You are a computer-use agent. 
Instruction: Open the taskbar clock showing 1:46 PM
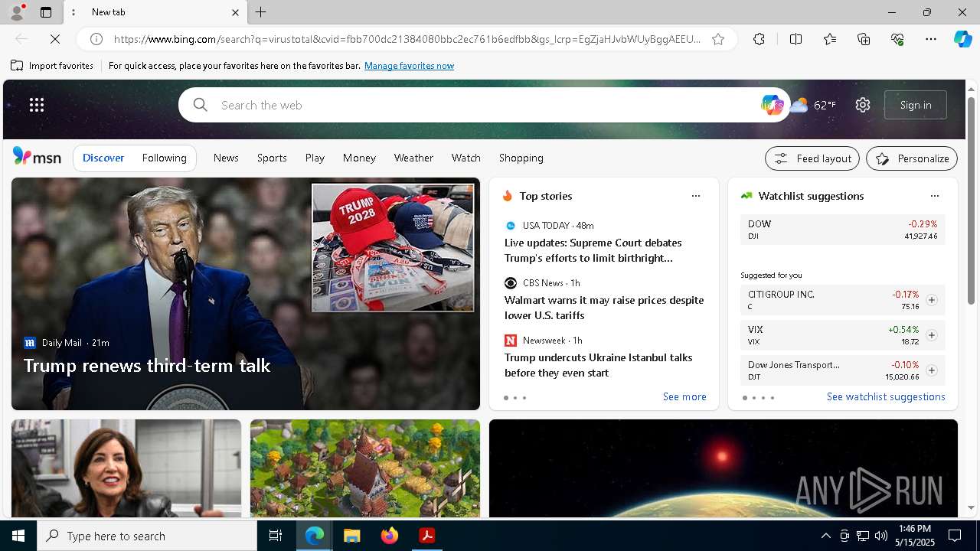[x=915, y=536]
